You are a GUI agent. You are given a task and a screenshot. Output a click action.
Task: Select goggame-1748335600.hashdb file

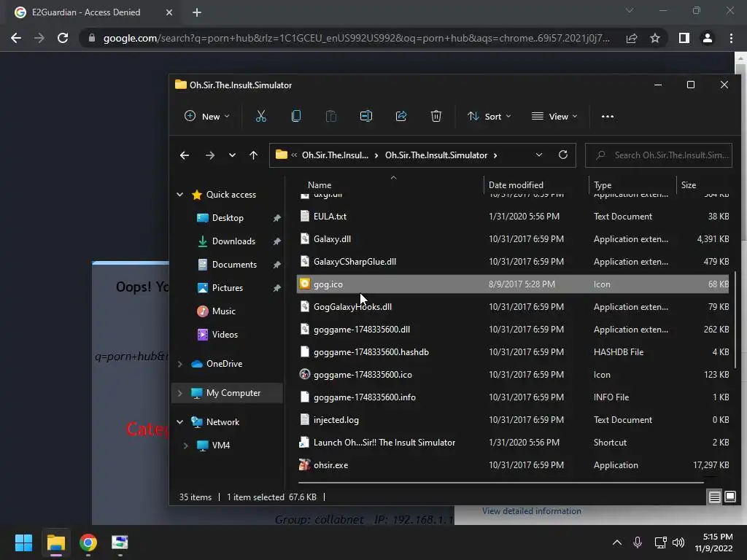[x=513, y=352]
